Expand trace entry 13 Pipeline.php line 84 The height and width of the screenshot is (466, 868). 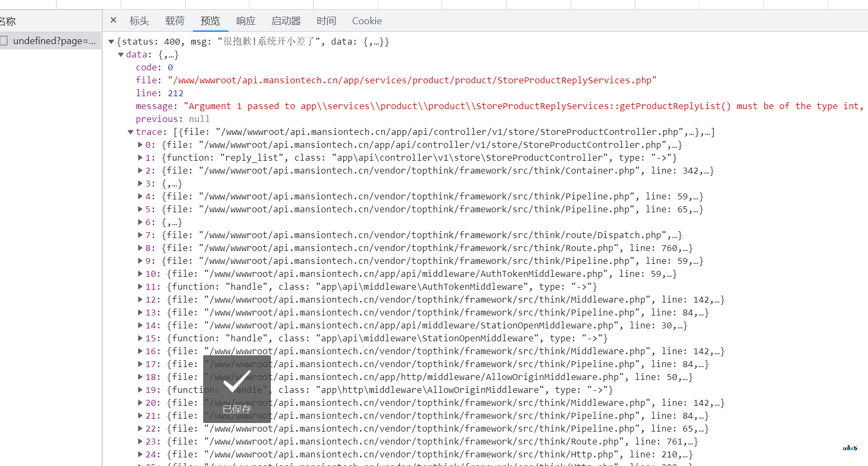[140, 312]
